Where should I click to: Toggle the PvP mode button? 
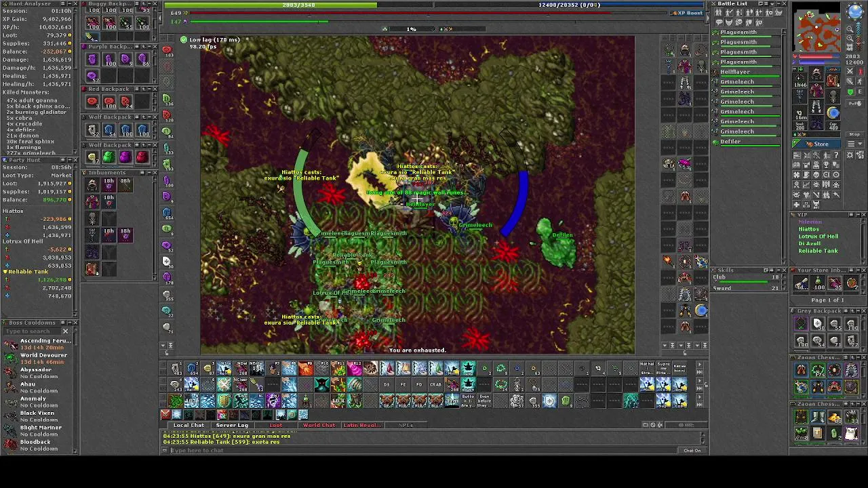855,103
